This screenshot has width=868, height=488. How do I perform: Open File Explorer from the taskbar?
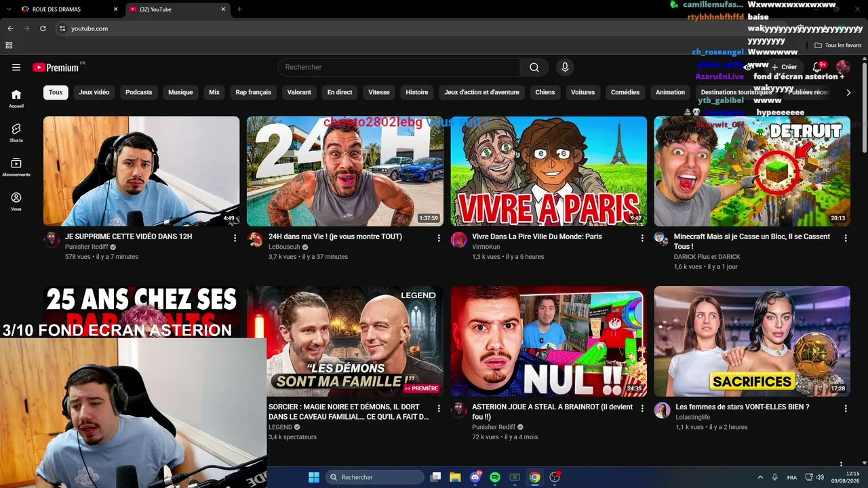(455, 477)
